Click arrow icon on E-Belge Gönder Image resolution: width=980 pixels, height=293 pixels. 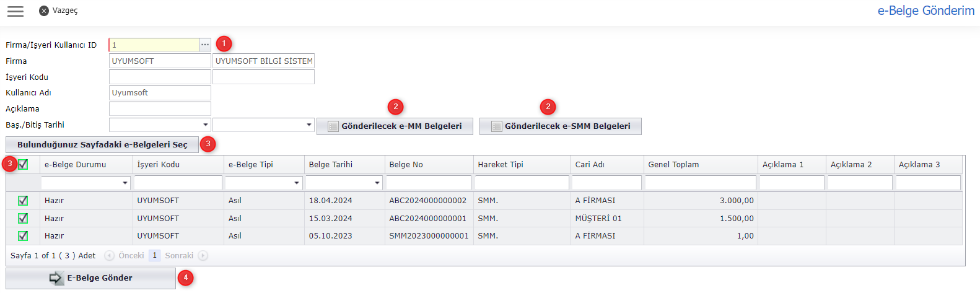point(56,278)
